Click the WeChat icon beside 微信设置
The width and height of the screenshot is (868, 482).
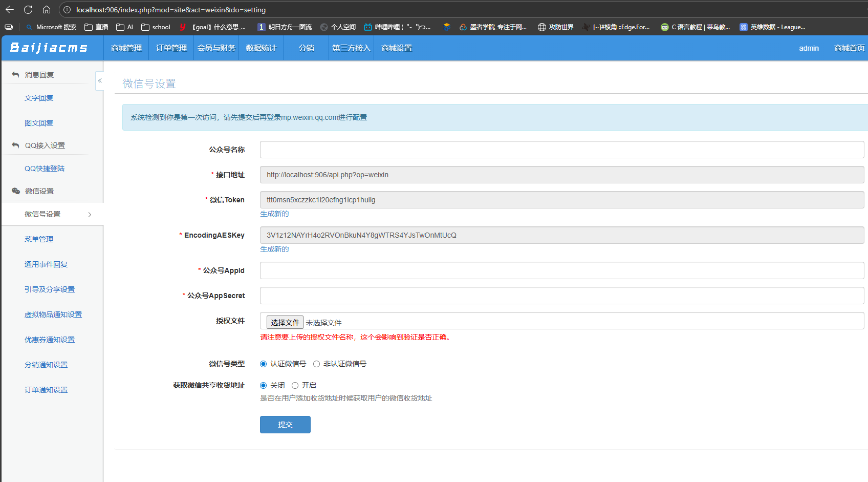click(x=15, y=191)
